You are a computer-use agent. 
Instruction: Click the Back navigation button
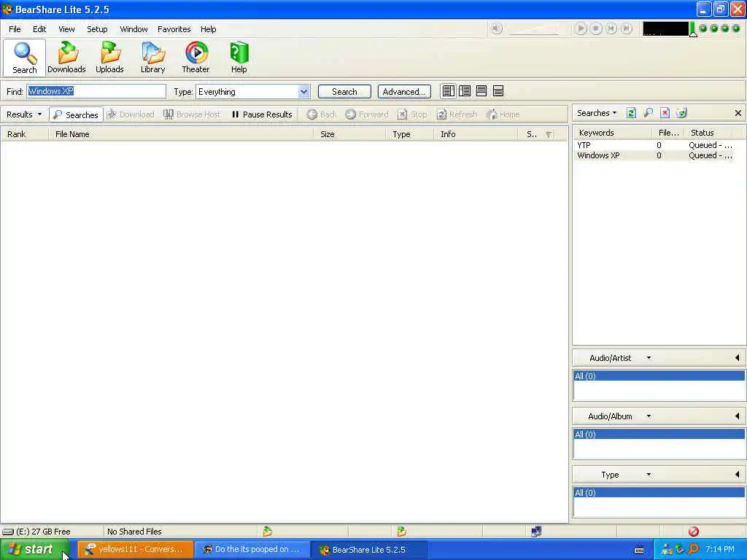point(321,114)
